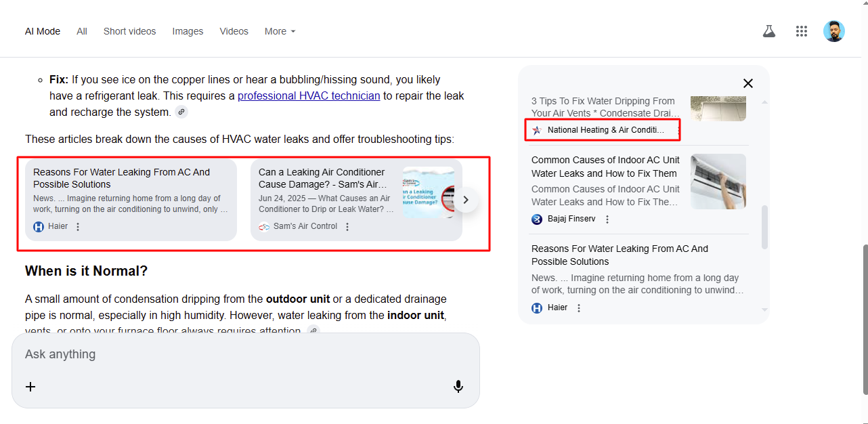Image resolution: width=868 pixels, height=424 pixels.
Task: Click the plus icon in the ask box
Action: pyautogui.click(x=30, y=387)
